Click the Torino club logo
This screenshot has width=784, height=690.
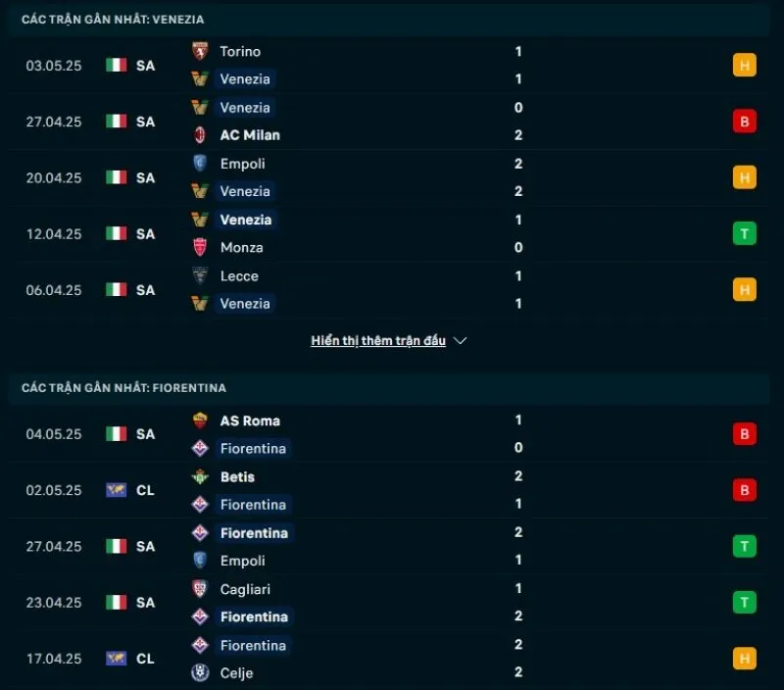pyautogui.click(x=201, y=51)
